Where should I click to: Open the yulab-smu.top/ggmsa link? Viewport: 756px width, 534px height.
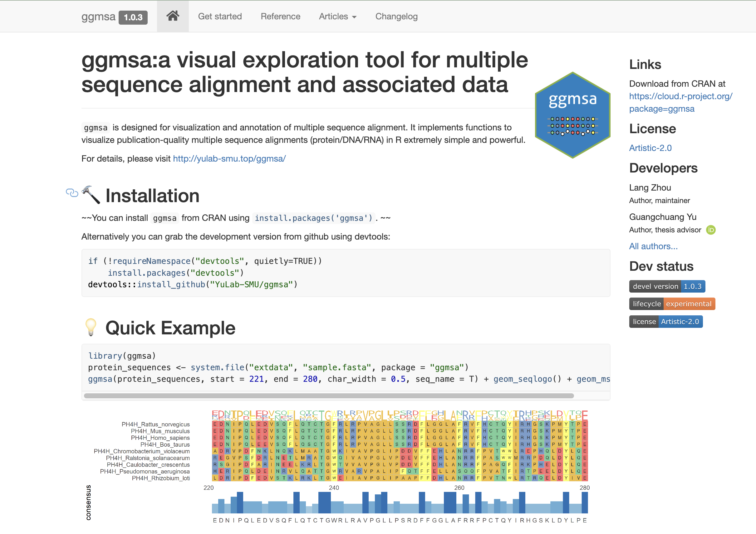click(229, 158)
